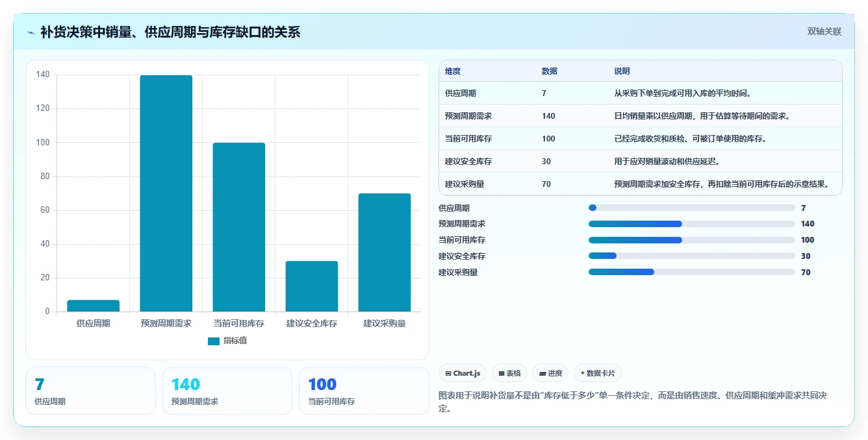Click the 建议安全库存 x-axis label
868x440 pixels.
[x=312, y=323]
